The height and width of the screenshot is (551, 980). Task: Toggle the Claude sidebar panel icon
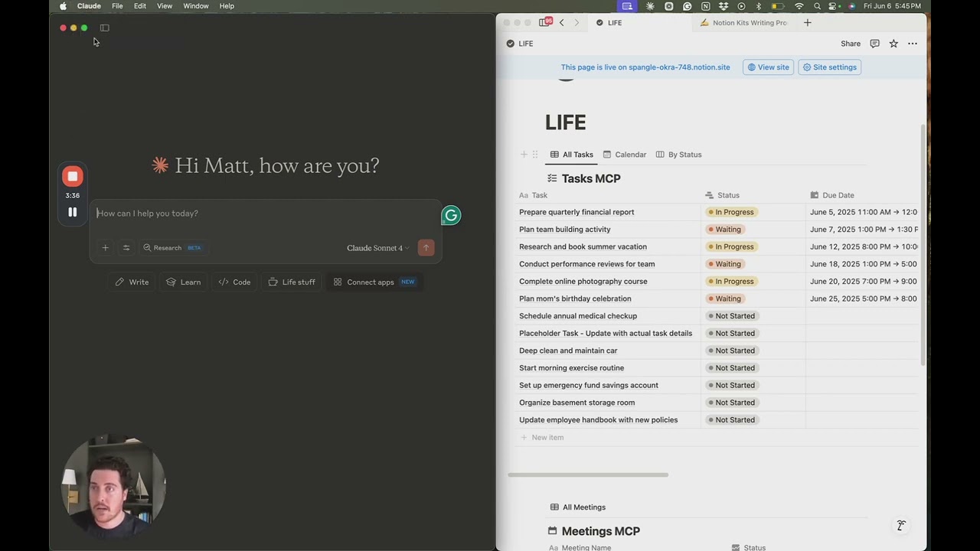105,28
